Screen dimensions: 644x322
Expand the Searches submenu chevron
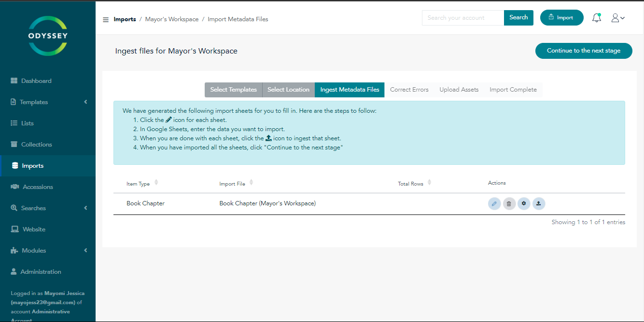coord(85,208)
